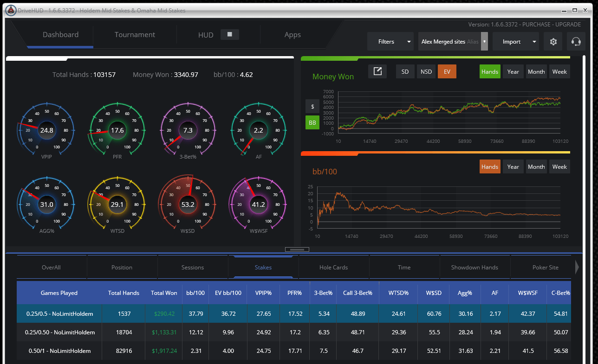
Task: Toggle the EV line on Money Won chart
Action: point(447,71)
